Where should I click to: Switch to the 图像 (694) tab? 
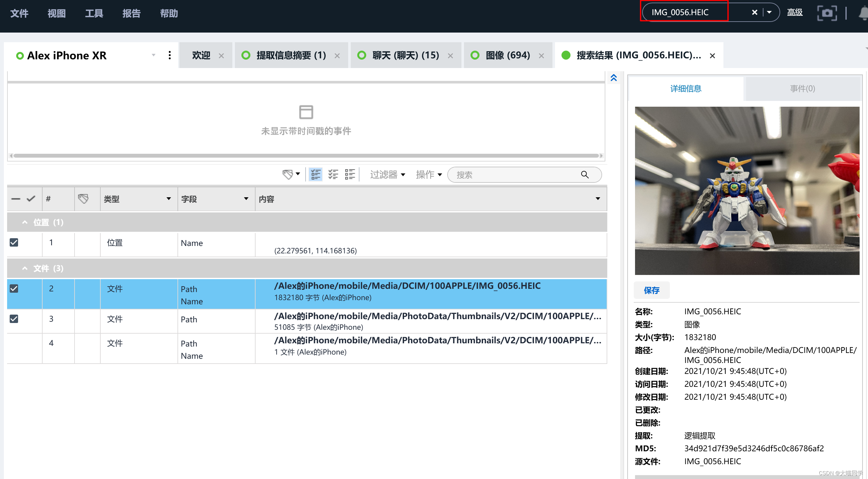(x=507, y=55)
